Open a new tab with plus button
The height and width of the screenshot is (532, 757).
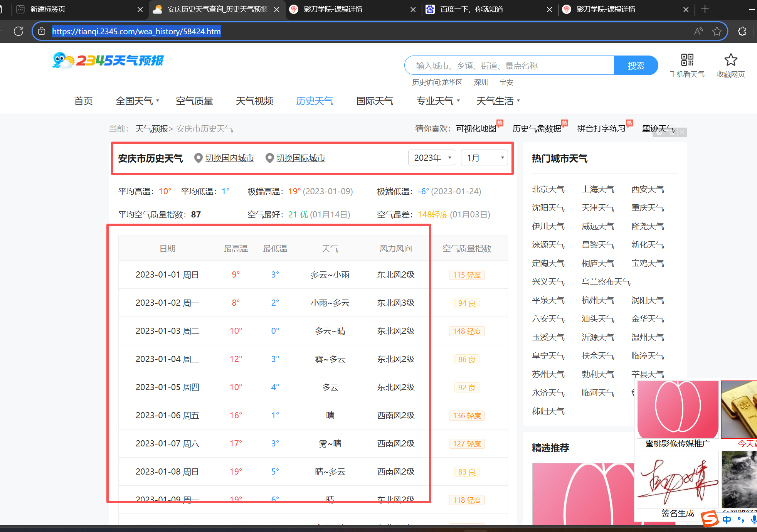tap(705, 9)
